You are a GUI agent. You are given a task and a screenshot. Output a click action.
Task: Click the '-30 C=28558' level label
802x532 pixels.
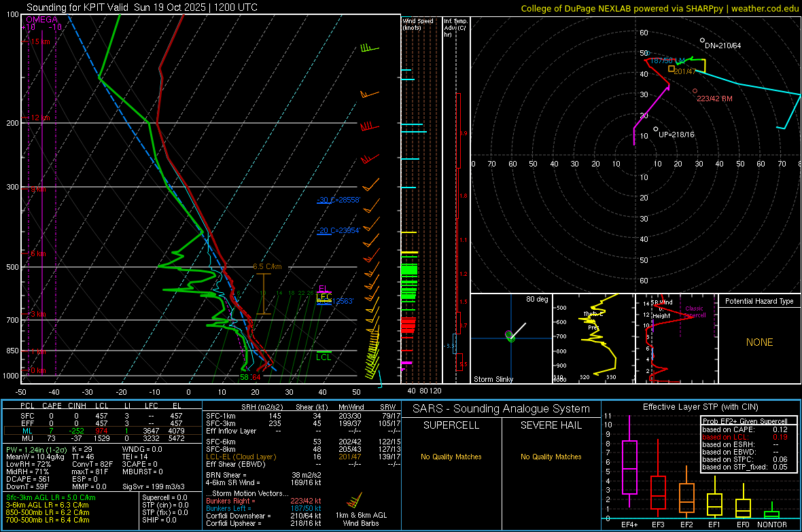click(338, 200)
